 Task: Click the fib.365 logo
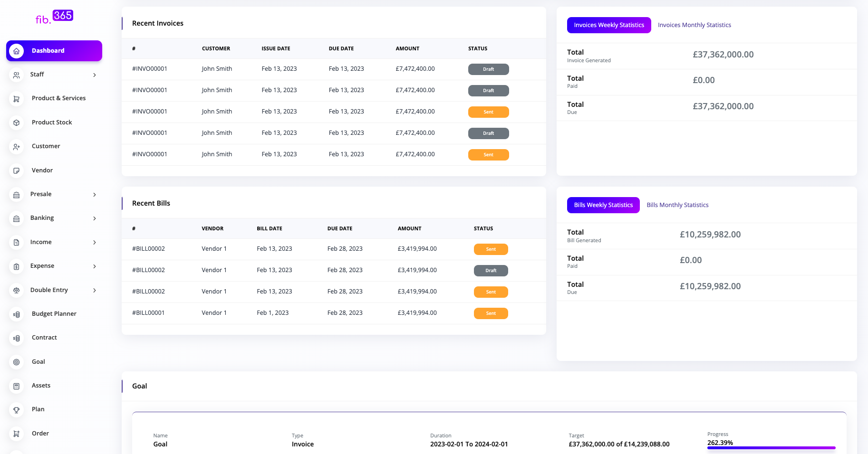point(54,17)
